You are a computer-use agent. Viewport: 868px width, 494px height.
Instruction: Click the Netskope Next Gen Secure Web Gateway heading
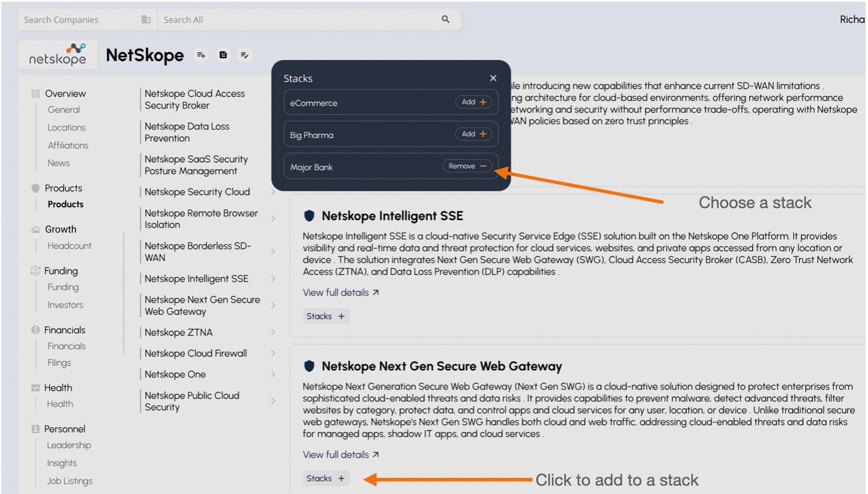click(x=442, y=366)
